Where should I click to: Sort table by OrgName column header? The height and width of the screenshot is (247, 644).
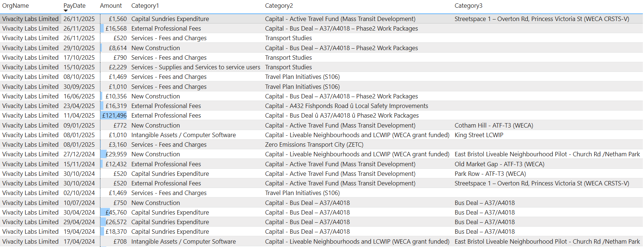[16, 6]
